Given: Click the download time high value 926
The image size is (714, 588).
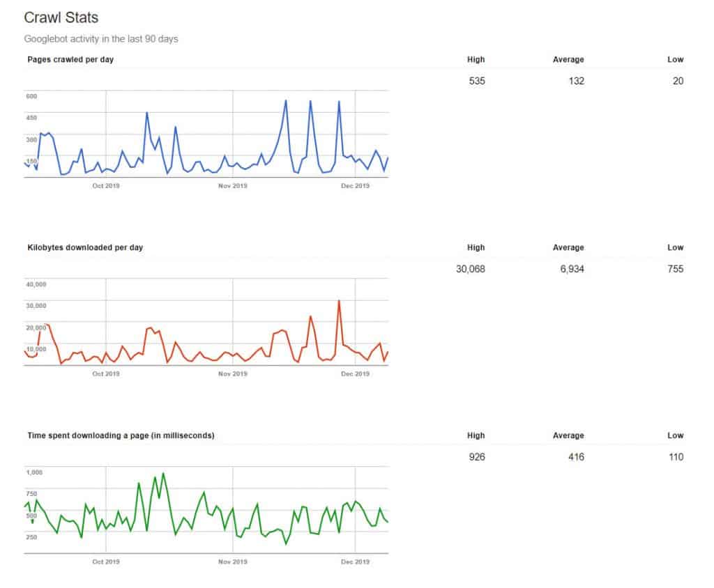Looking at the screenshot, I should [477, 457].
